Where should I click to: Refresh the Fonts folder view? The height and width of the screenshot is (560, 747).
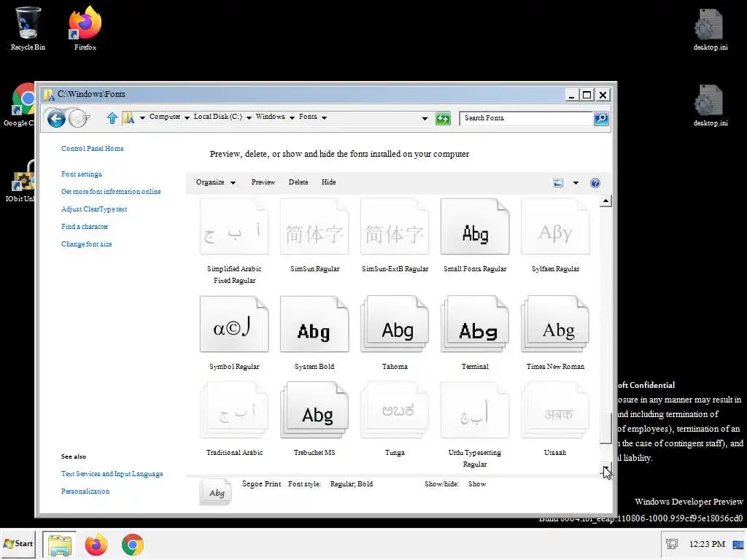443,118
